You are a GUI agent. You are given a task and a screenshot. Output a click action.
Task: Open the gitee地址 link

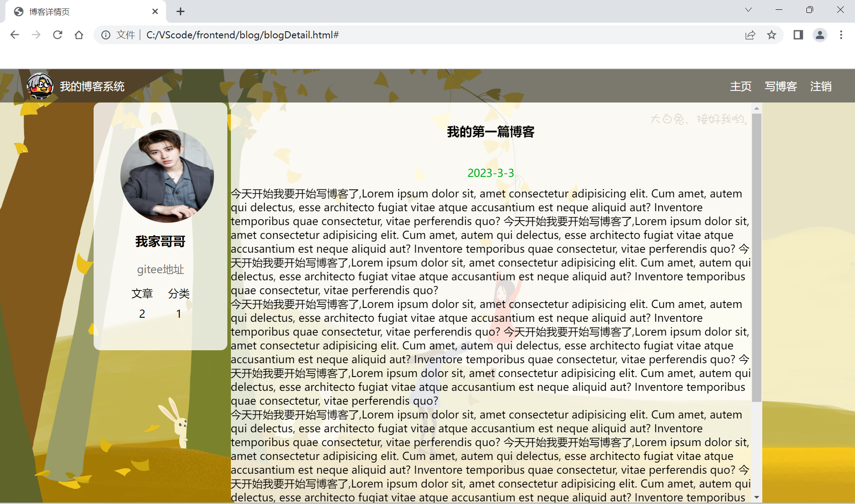click(x=160, y=270)
